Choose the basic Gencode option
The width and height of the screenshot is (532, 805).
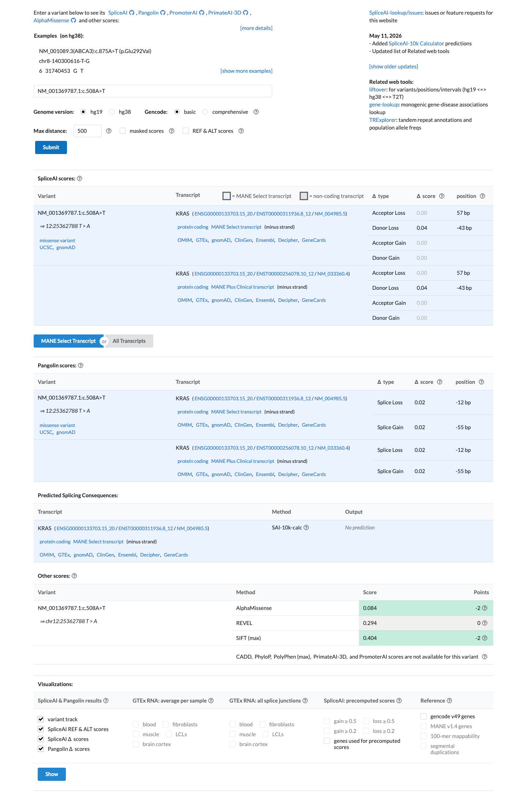point(177,112)
